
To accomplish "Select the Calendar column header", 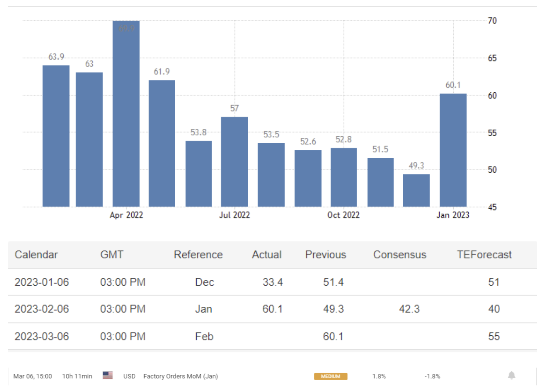I will [36, 255].
